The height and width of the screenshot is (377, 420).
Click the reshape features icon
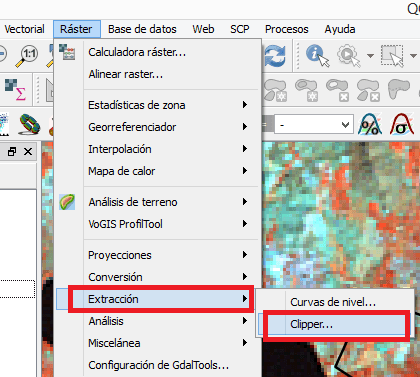399,89
